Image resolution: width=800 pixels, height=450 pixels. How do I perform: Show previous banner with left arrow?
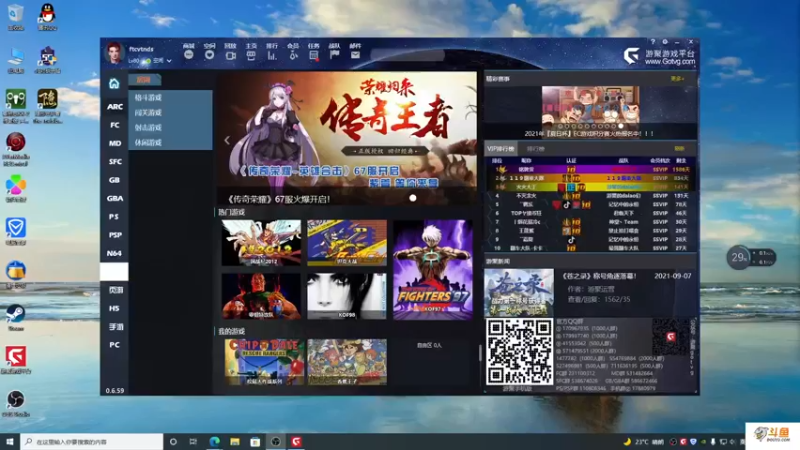(x=227, y=140)
